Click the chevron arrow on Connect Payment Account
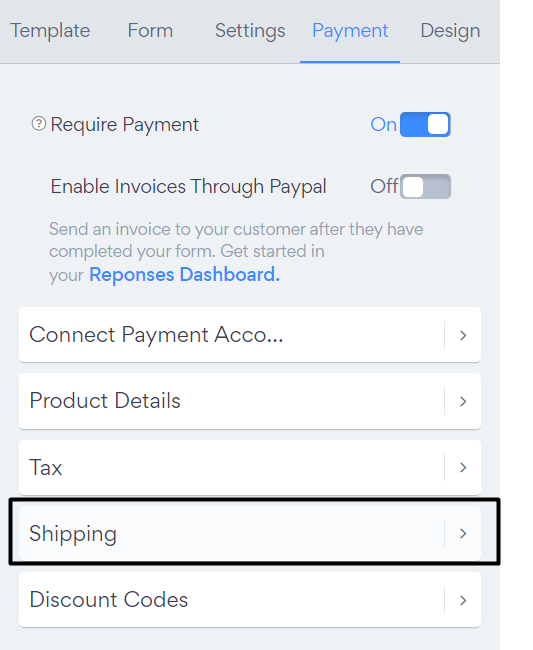This screenshot has height=650, width=533. (x=463, y=335)
